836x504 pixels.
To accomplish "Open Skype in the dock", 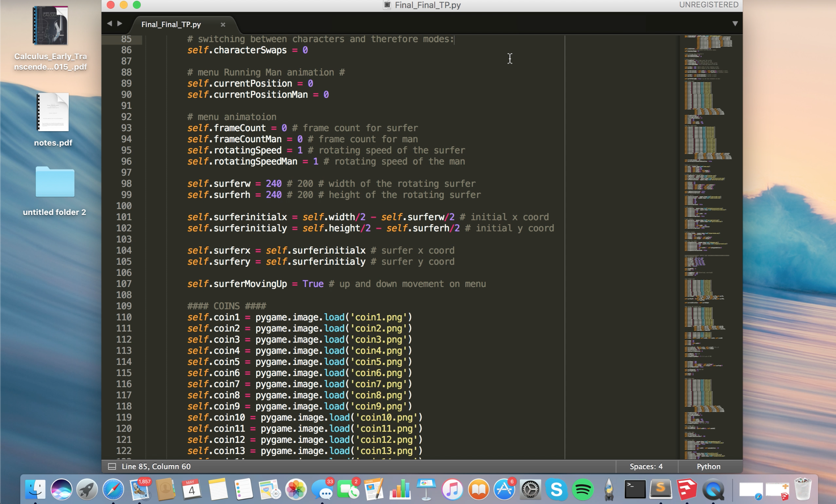I will pyautogui.click(x=556, y=489).
